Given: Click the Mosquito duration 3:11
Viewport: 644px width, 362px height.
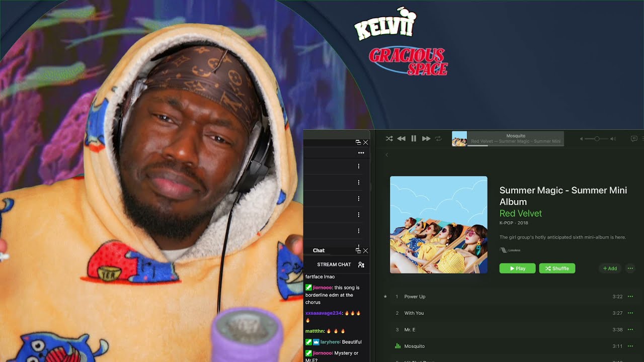Looking at the screenshot, I should coord(617,346).
